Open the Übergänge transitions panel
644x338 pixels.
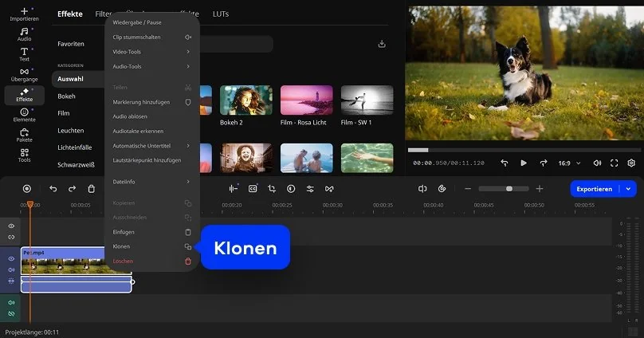point(24,74)
